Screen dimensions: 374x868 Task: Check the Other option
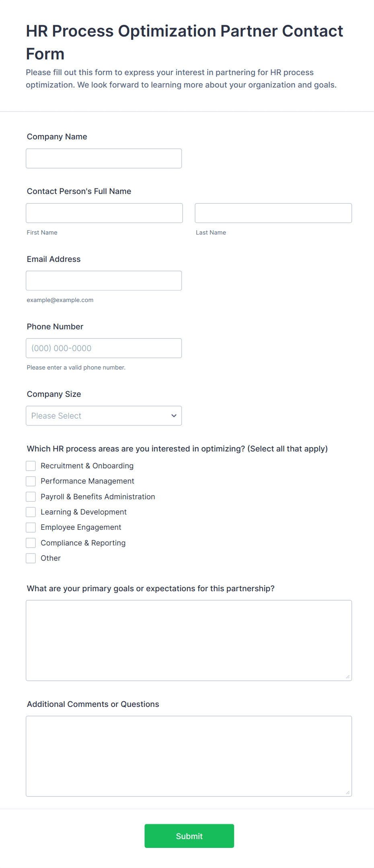pyautogui.click(x=31, y=558)
